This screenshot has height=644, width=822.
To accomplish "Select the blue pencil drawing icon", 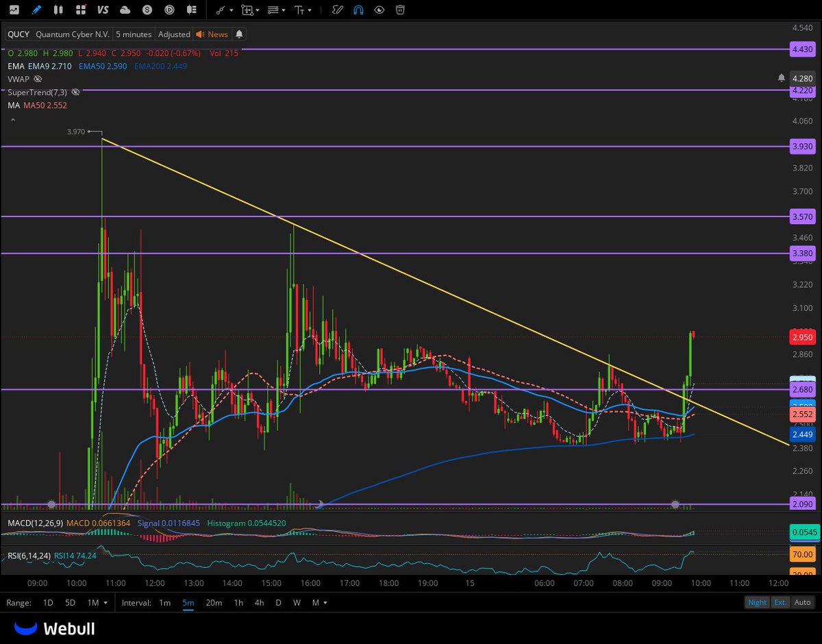I will click(36, 10).
